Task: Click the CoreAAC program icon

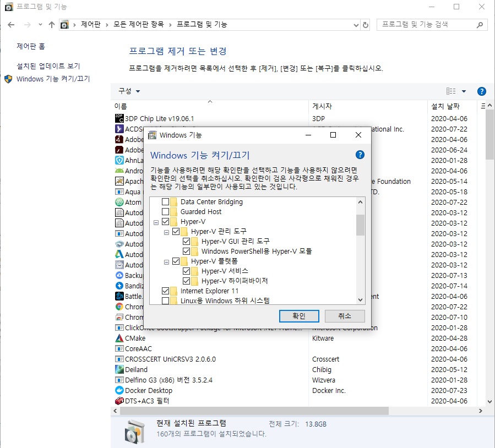Action: 119,348
